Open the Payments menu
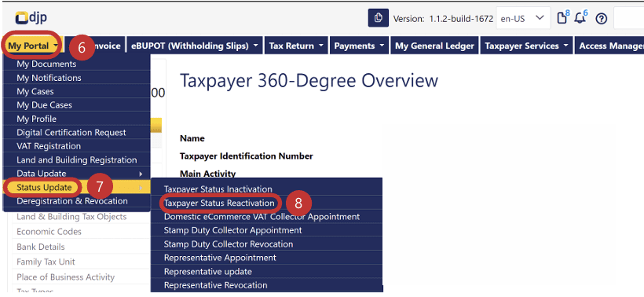 click(x=360, y=46)
